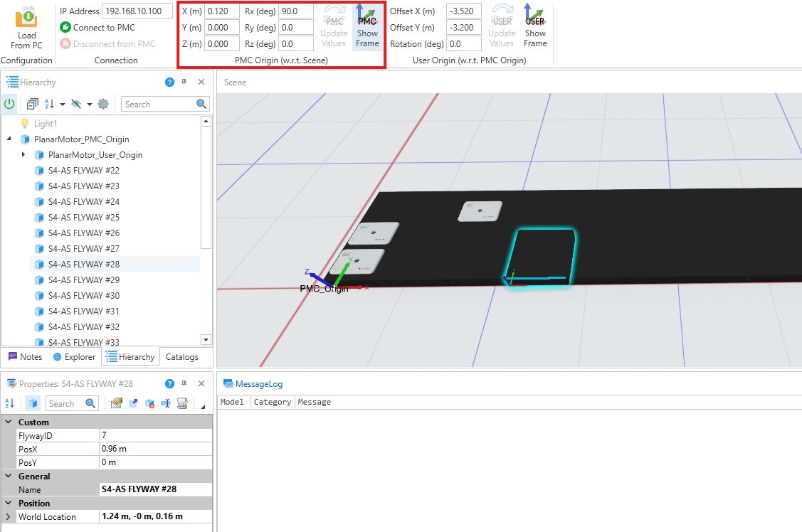This screenshot has width=802, height=532.
Task: Click the IP Address input field
Action: 137,11
